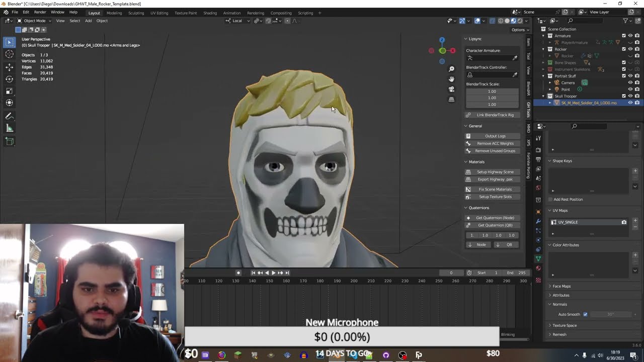644x362 pixels.
Task: Click the blue Z axis on navigation gizmo
Action: [442, 40]
